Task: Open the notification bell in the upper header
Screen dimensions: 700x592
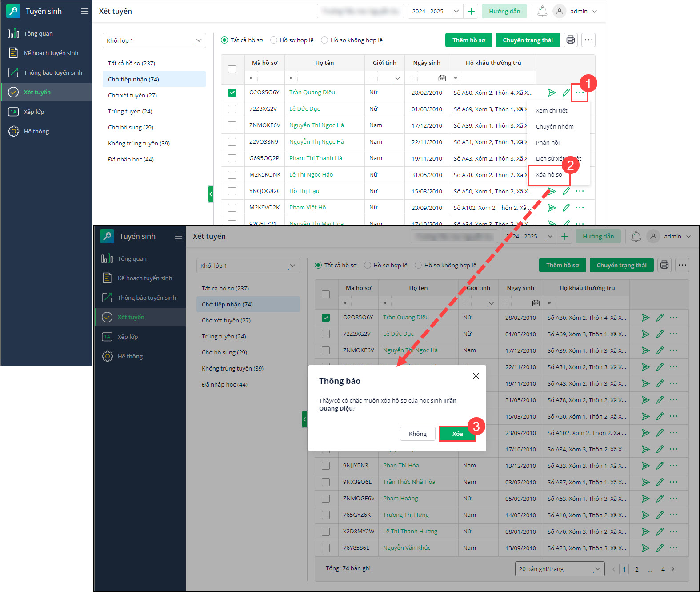Action: tap(542, 11)
